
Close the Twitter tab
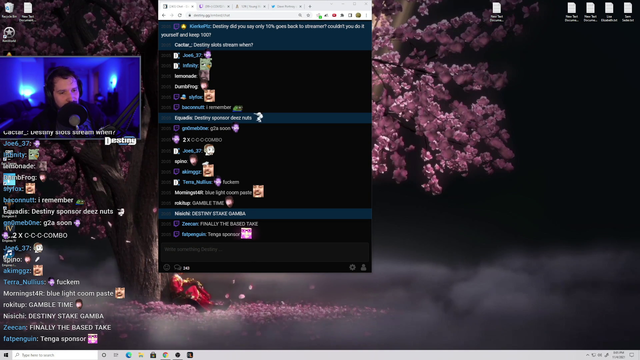tap(300, 6)
